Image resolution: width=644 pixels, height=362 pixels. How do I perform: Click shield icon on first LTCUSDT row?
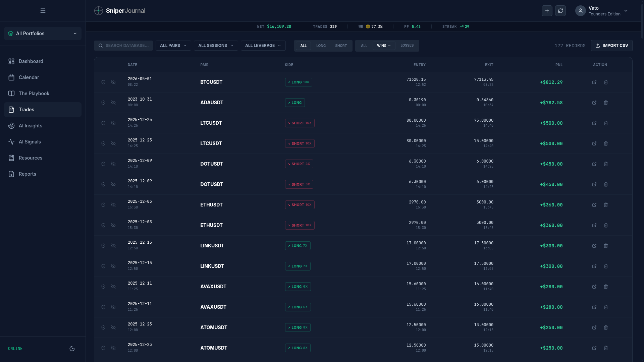tap(103, 123)
